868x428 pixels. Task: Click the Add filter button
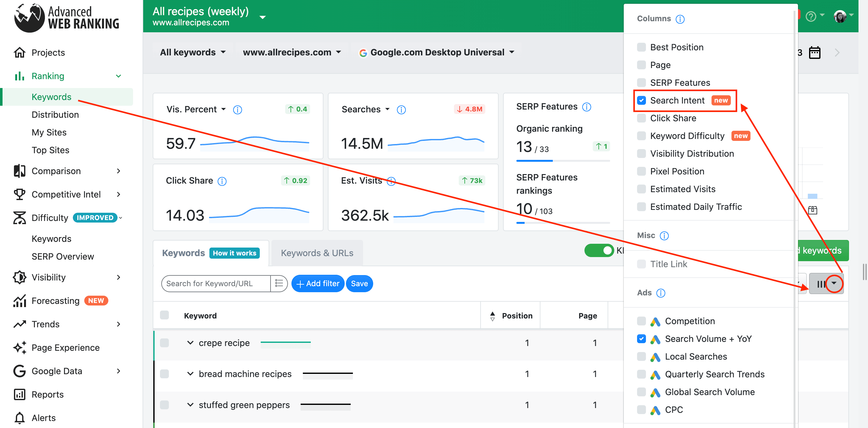click(317, 284)
